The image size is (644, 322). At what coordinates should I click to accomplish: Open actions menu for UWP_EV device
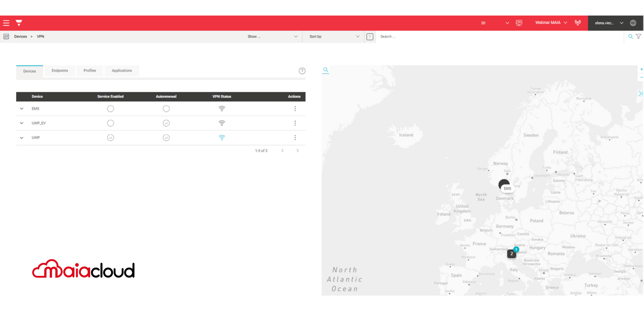[x=295, y=123]
